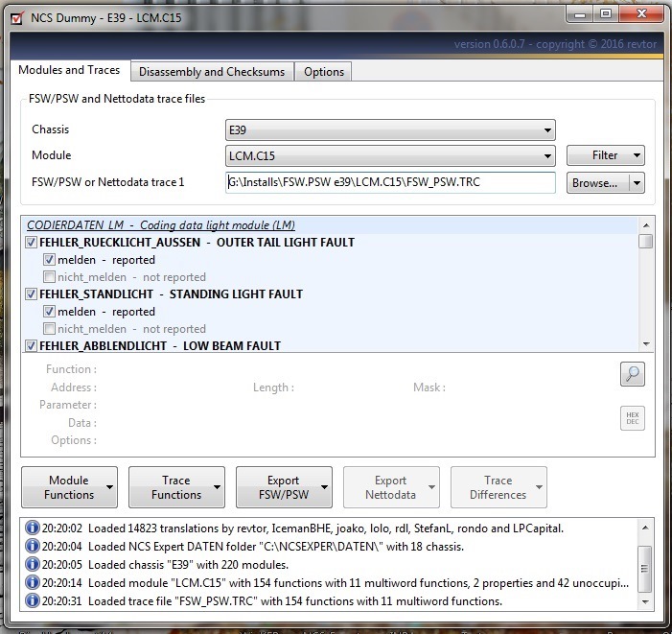
Task: Switch to Disassembly and Checksums tab
Action: pyautogui.click(x=212, y=72)
